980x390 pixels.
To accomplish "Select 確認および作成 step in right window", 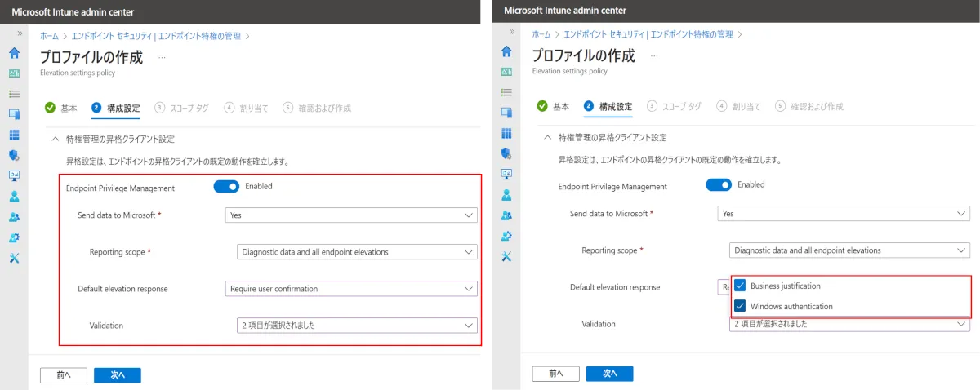I will click(x=809, y=106).
